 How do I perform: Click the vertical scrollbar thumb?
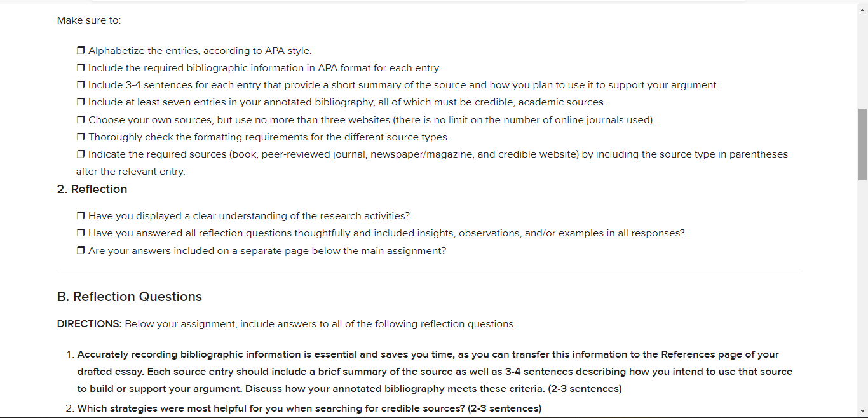coord(862,144)
